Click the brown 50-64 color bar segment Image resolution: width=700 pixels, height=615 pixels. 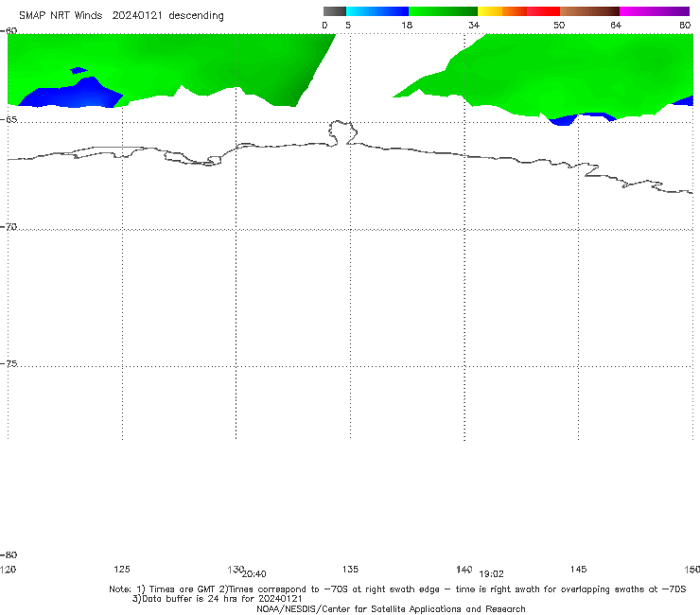[589, 11]
